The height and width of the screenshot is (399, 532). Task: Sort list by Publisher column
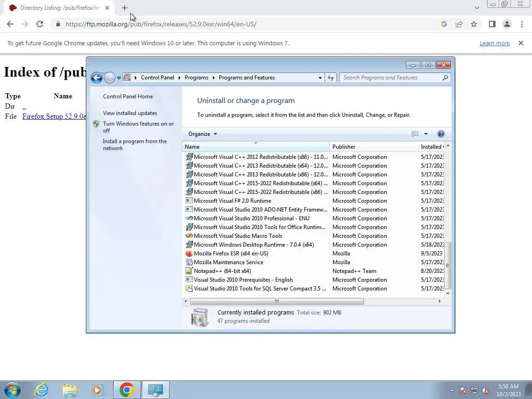click(x=374, y=146)
